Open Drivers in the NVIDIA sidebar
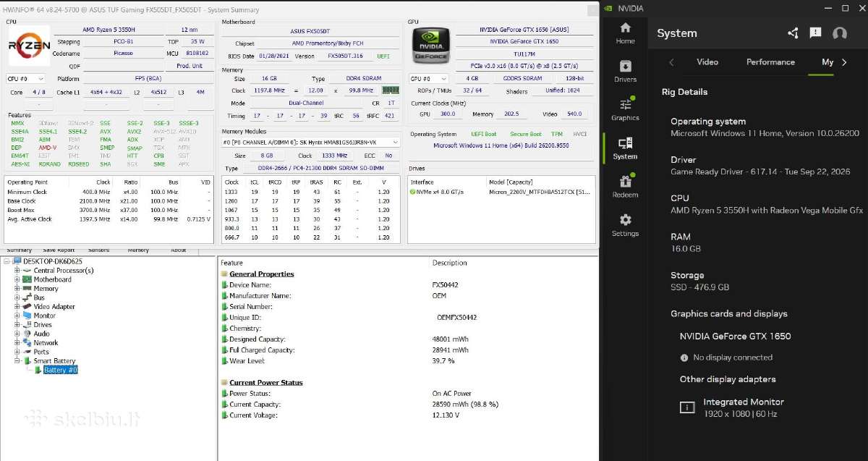The height and width of the screenshot is (461, 868). pyautogui.click(x=625, y=71)
